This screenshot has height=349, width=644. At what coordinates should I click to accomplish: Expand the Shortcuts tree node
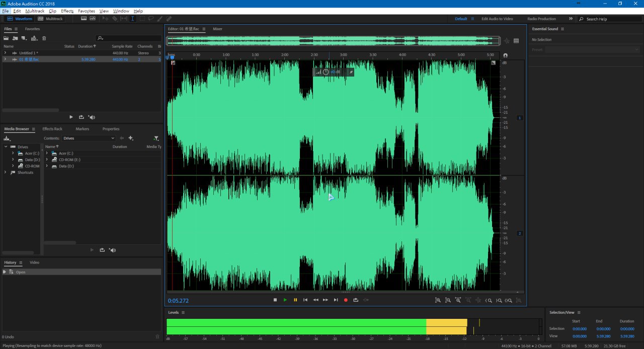click(6, 172)
